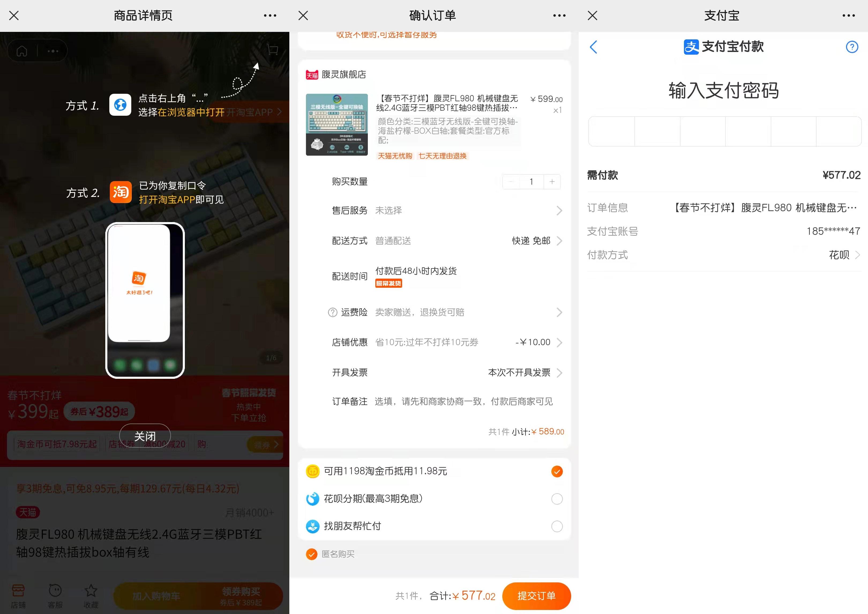This screenshot has width=868, height=614.
Task: Expand the 配送方式 快递 免邮 row
Action: pyautogui.click(x=447, y=241)
